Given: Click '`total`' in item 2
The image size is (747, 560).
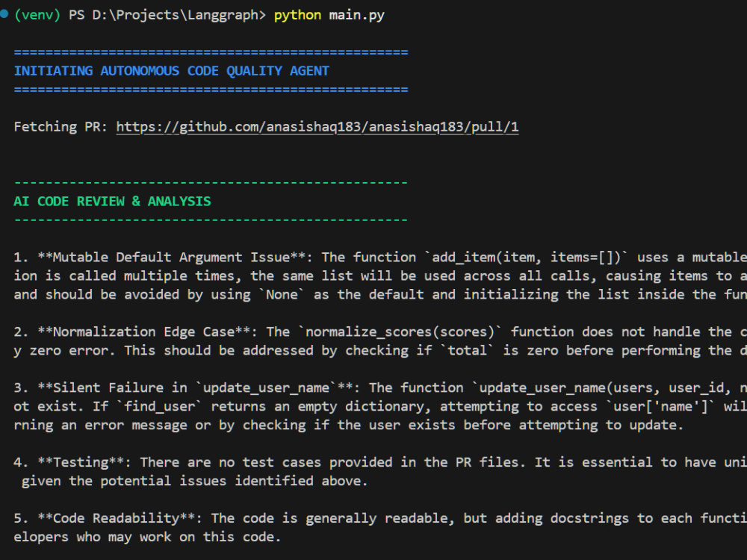Looking at the screenshot, I should coord(467,351).
